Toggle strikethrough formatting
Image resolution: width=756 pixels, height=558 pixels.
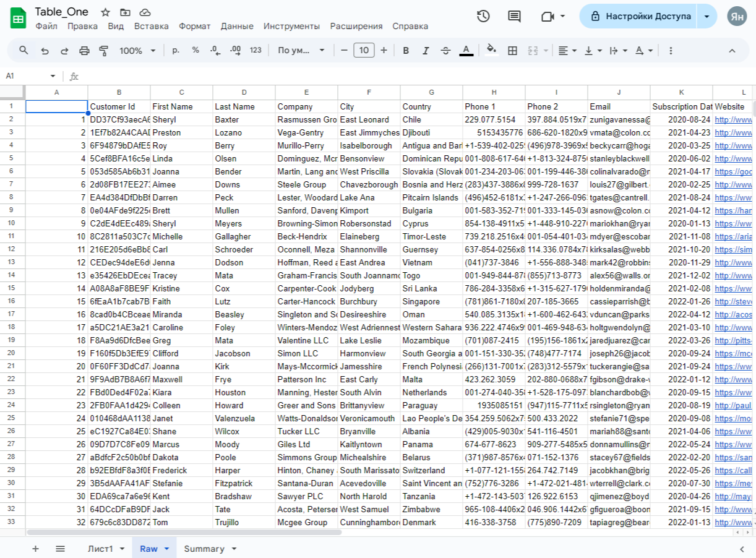(445, 51)
